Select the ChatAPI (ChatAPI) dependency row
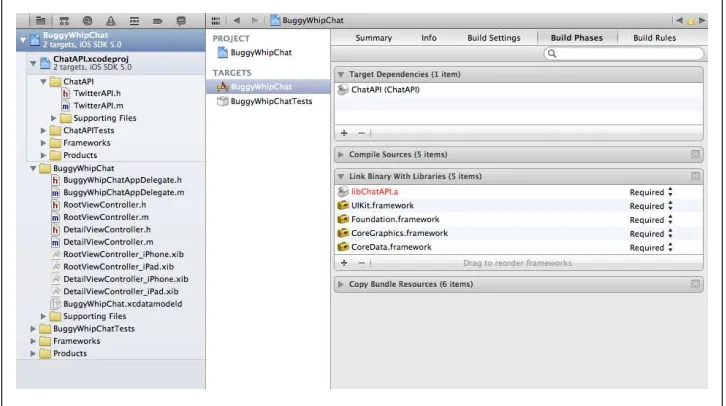The width and height of the screenshot is (726, 406). 519,90
